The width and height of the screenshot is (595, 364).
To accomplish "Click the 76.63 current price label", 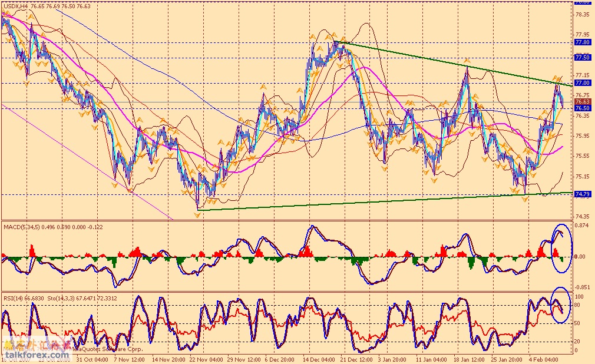I will click(583, 102).
